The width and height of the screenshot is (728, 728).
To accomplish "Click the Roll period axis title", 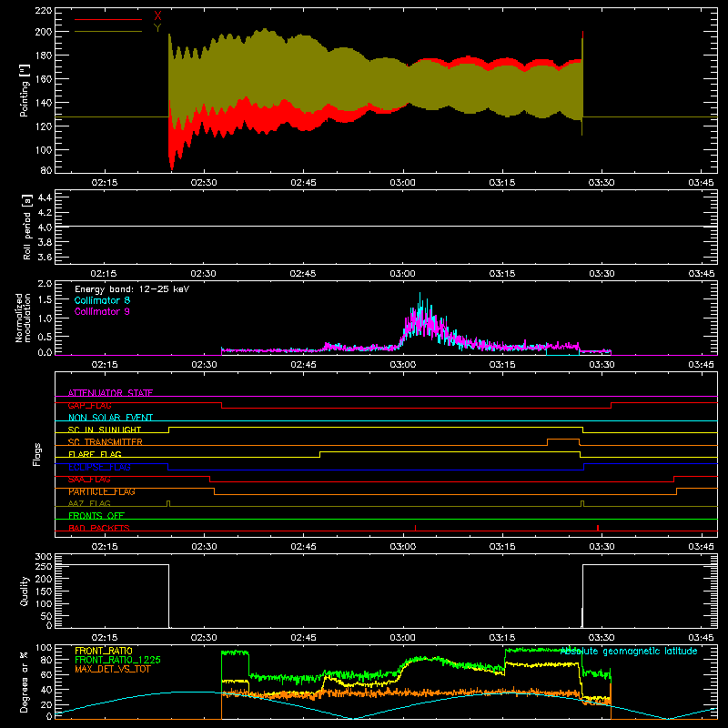I will [27, 227].
